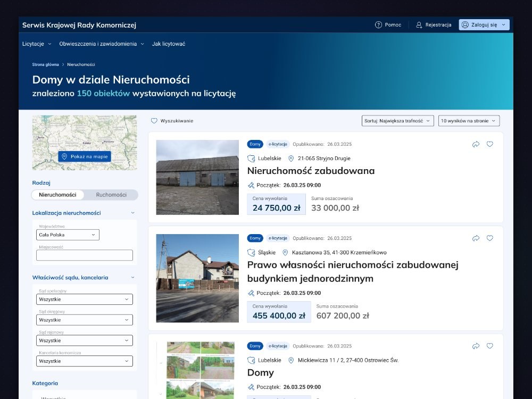The width and height of the screenshot is (532, 399).
Task: Click the 455 400,00 zł starting price
Action: coord(279,316)
